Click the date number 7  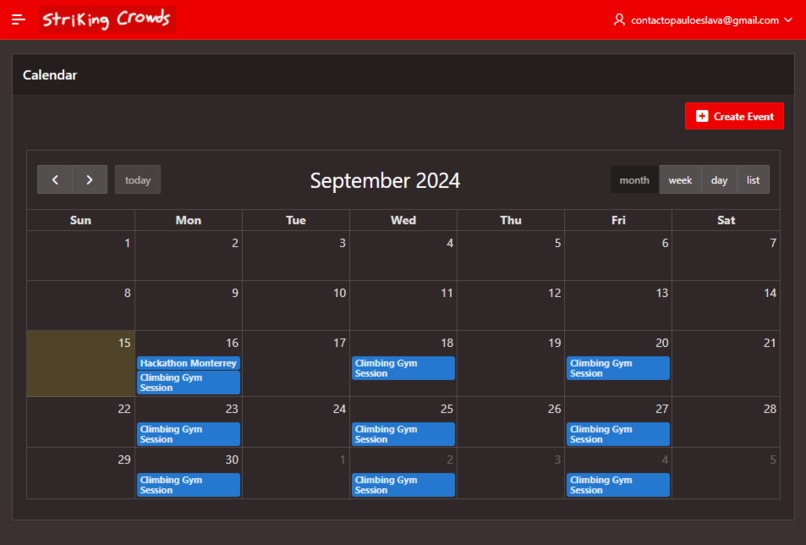pos(773,243)
